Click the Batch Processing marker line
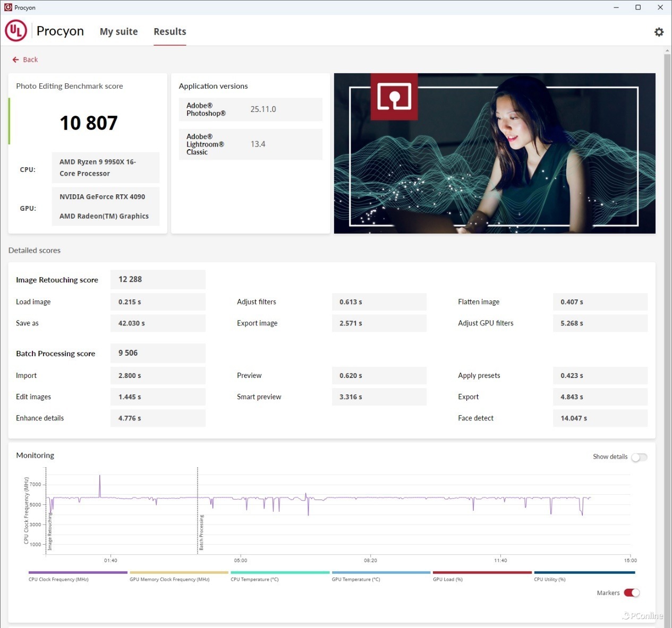The height and width of the screenshot is (628, 672). 198,510
